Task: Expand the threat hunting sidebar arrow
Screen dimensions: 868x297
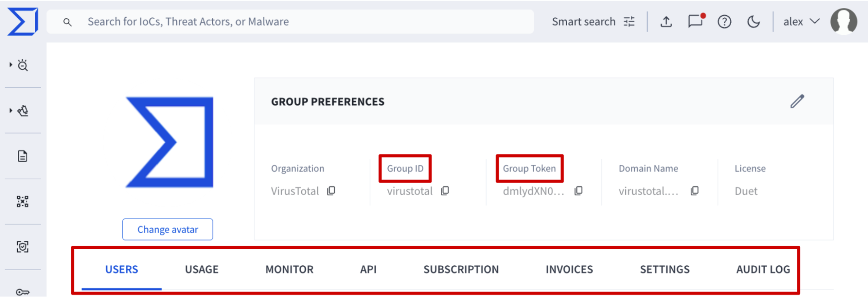Action: 11,65
